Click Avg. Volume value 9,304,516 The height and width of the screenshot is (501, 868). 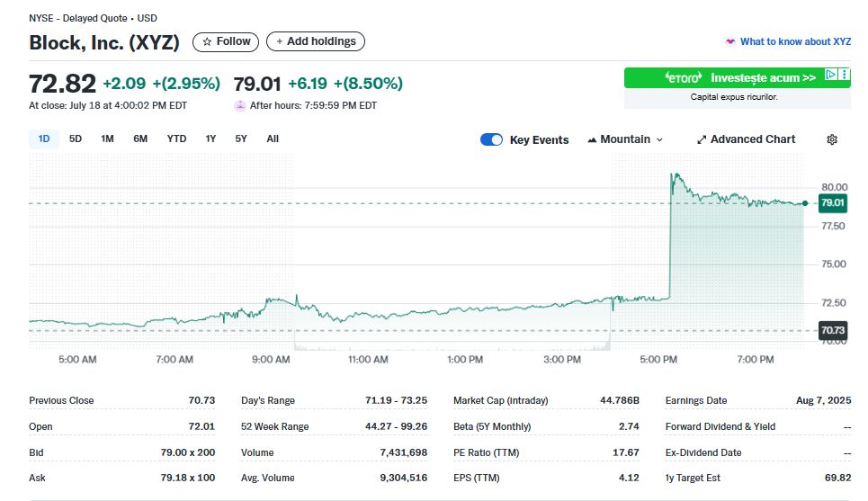(404, 478)
